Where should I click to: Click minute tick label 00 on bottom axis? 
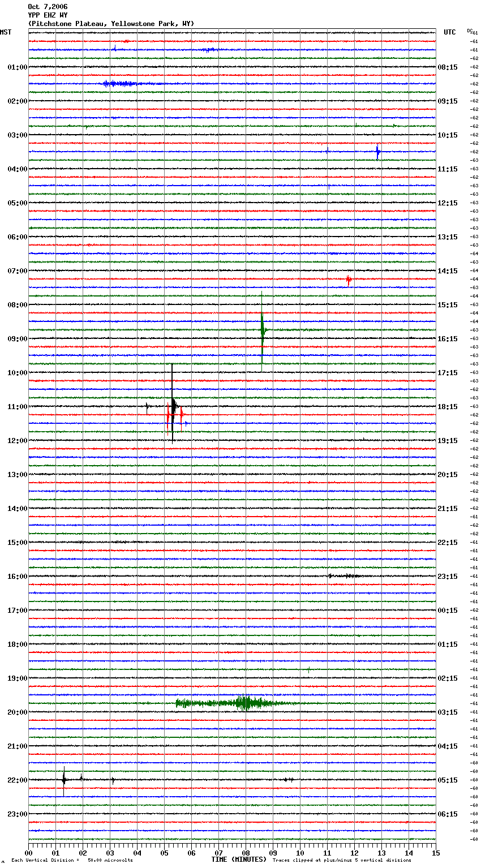[28, 853]
